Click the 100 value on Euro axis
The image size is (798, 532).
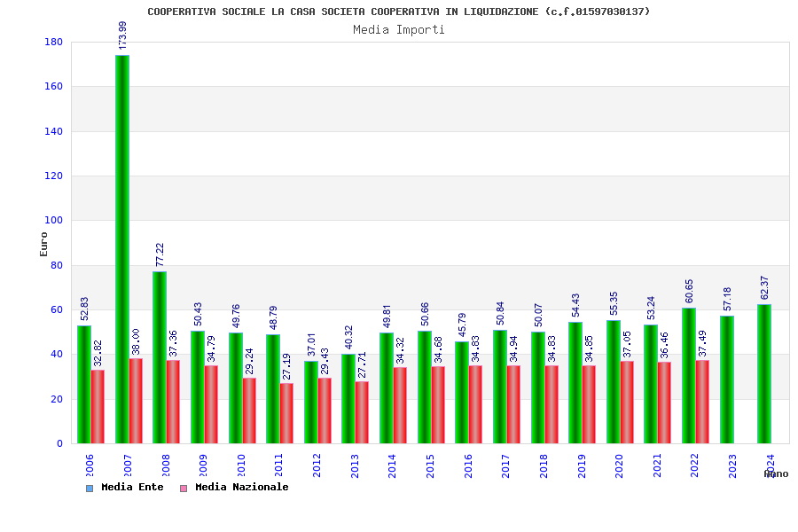click(53, 221)
